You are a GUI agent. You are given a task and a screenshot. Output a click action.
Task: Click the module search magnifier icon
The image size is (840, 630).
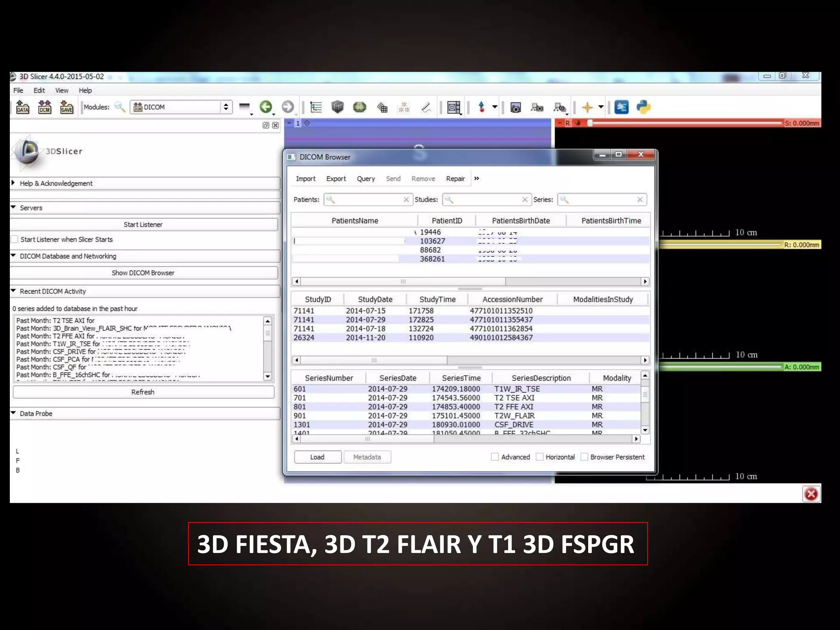coord(119,107)
